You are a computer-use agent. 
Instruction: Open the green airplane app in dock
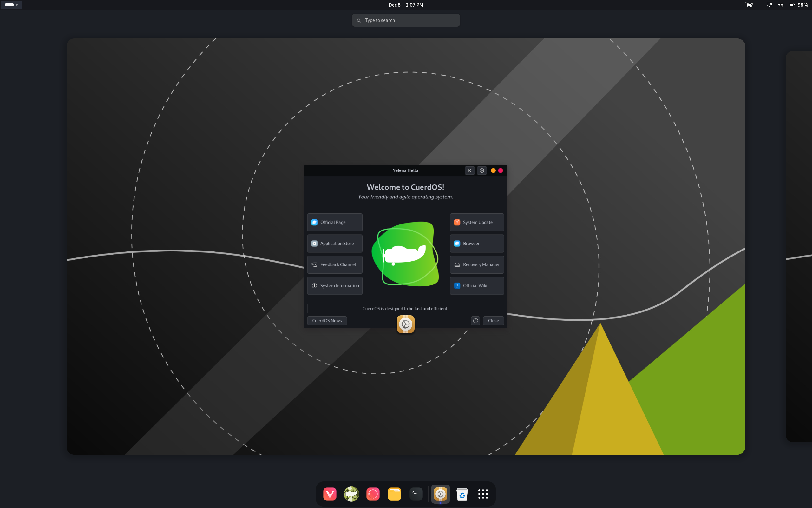pos(351,493)
